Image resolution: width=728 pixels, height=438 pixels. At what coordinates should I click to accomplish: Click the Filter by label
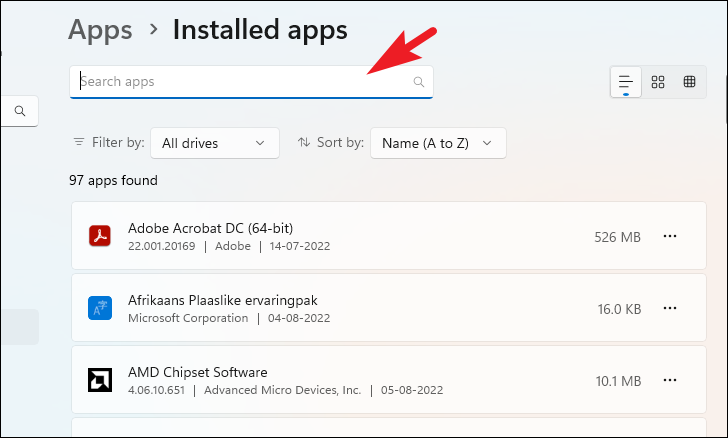point(118,142)
